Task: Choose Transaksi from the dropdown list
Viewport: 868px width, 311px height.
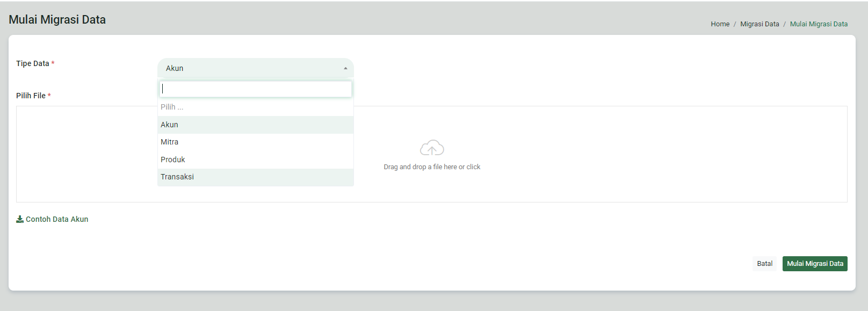Action: (x=256, y=177)
